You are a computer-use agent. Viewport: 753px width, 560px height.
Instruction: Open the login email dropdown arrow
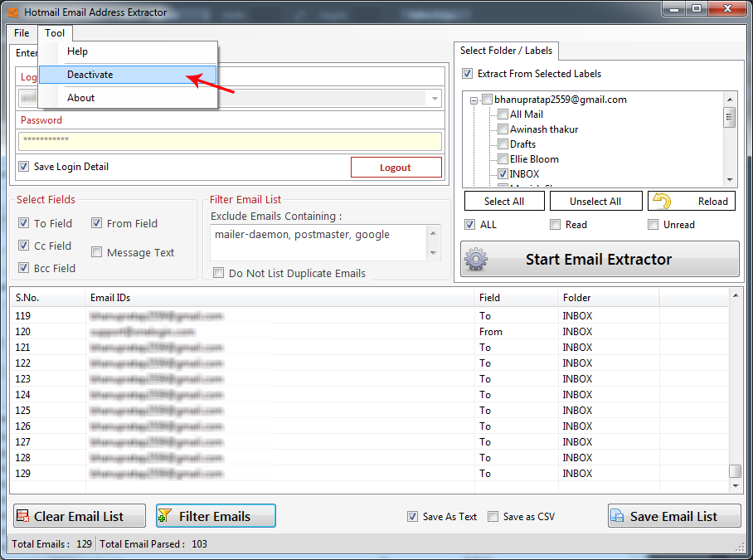(435, 99)
